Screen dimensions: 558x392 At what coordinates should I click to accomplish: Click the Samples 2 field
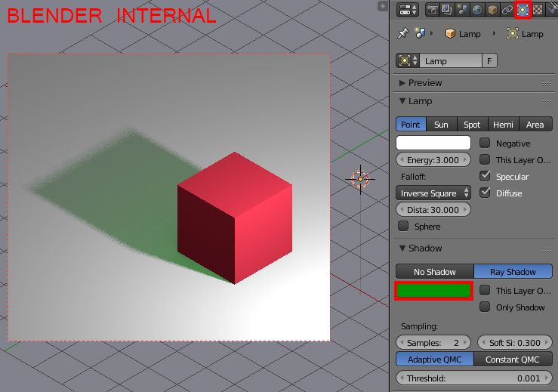(x=433, y=342)
